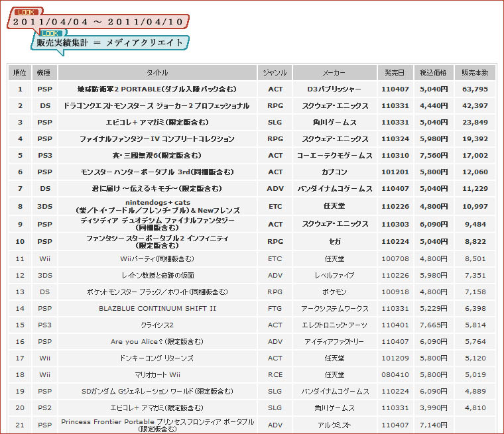Select Princess Frontier Portable title
504x434 pixels.
pyautogui.click(x=158, y=425)
